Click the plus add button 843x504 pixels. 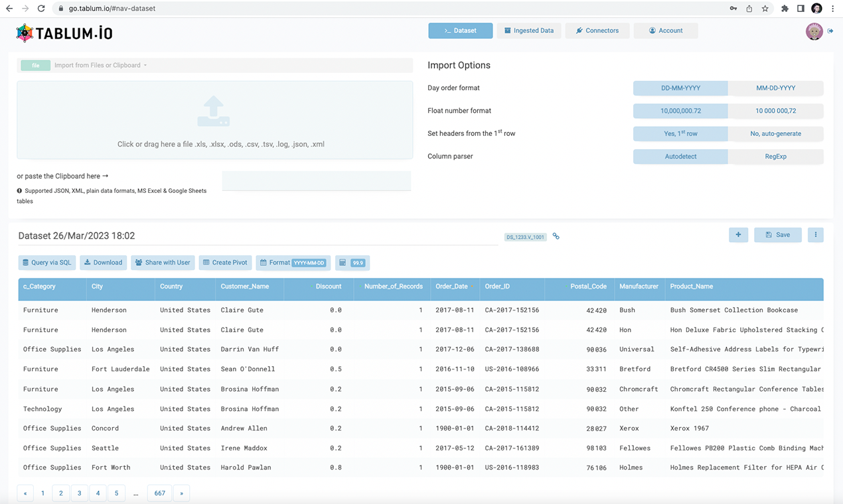(738, 235)
